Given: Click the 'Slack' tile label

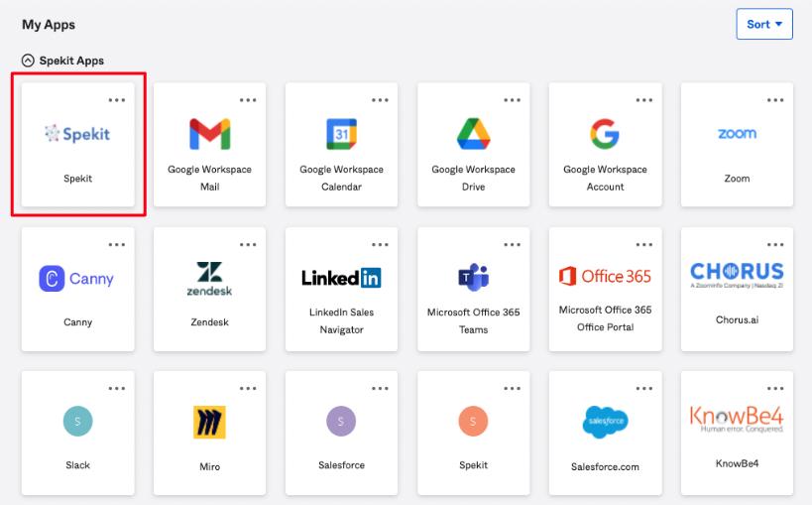Looking at the screenshot, I should click(x=77, y=465).
